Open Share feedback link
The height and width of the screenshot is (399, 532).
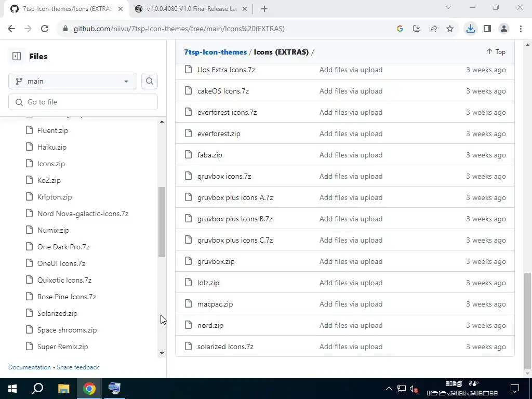78,367
